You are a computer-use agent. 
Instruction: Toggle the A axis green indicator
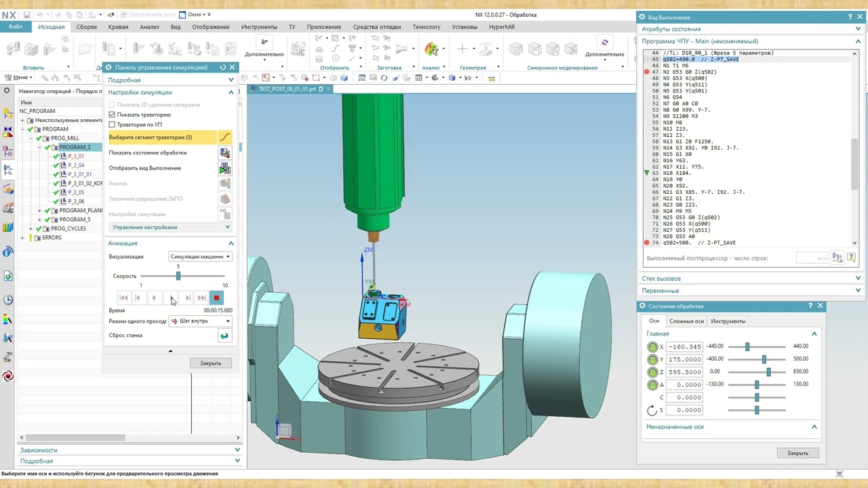point(652,385)
